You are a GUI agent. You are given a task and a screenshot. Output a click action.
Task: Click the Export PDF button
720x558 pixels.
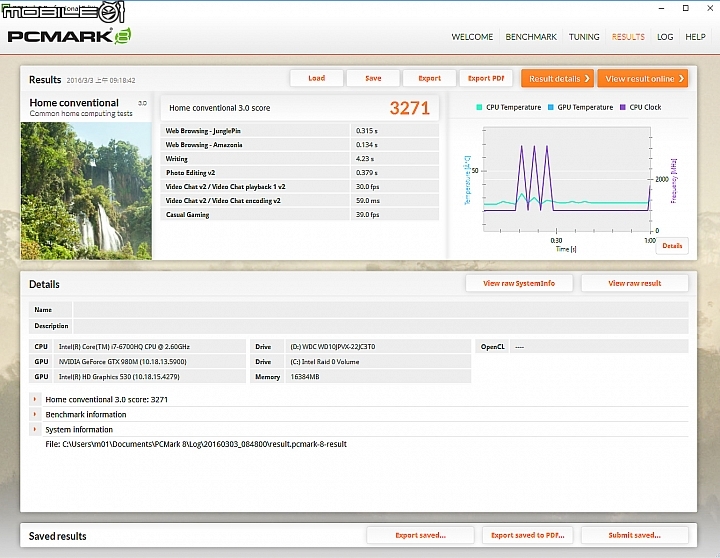pyautogui.click(x=486, y=79)
